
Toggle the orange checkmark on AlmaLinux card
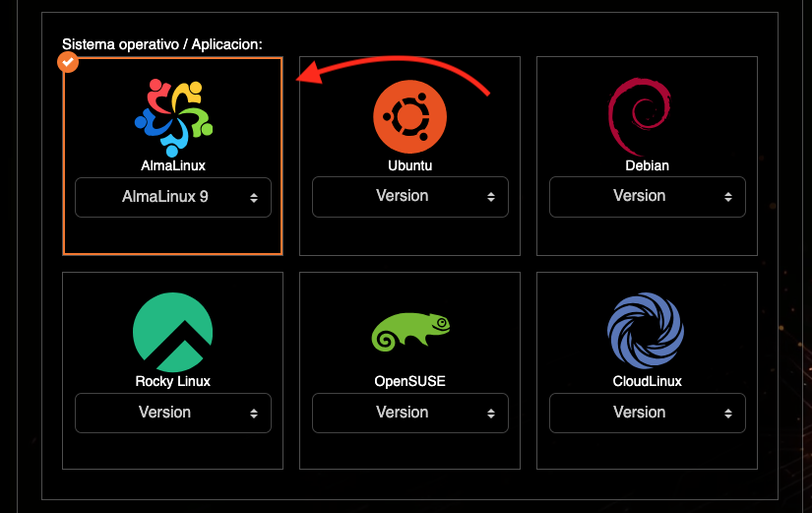click(68, 62)
